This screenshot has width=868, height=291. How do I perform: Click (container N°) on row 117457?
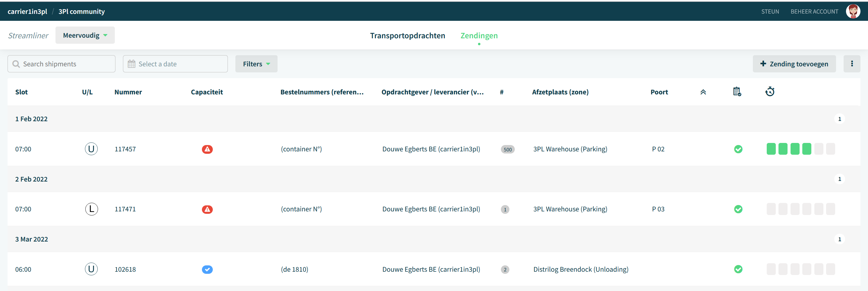[301, 149]
